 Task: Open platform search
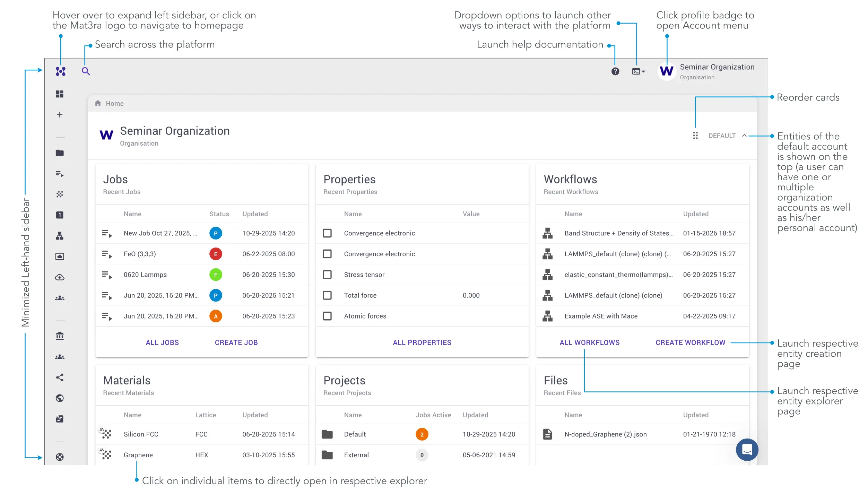tap(85, 71)
